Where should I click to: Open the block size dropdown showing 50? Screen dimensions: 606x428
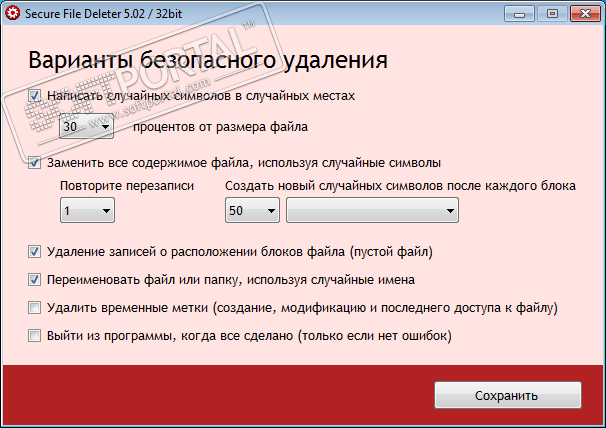click(x=252, y=210)
